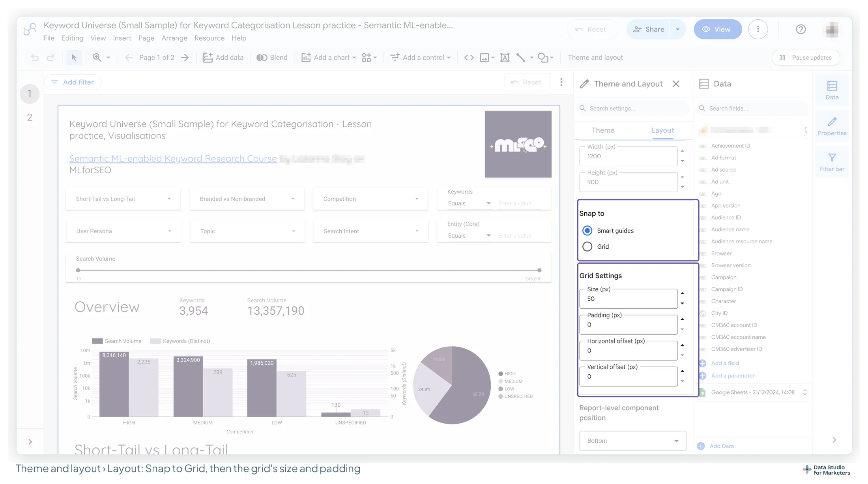This screenshot has height=484, width=868.
Task: Click the Pause updates button
Action: [x=806, y=58]
